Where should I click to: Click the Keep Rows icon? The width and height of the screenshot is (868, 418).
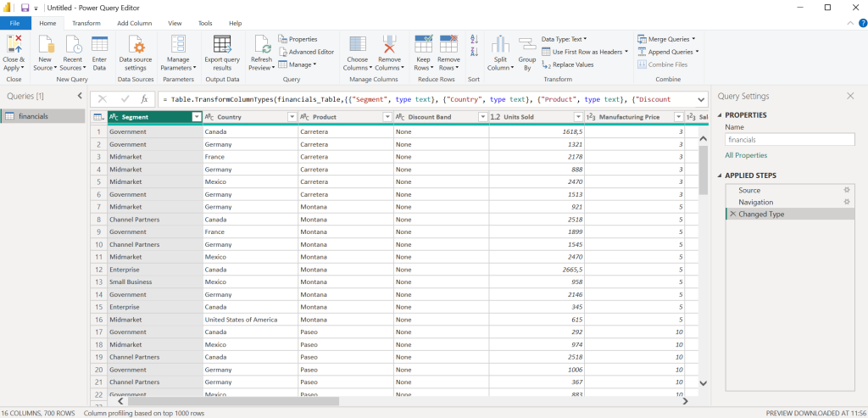click(x=424, y=44)
